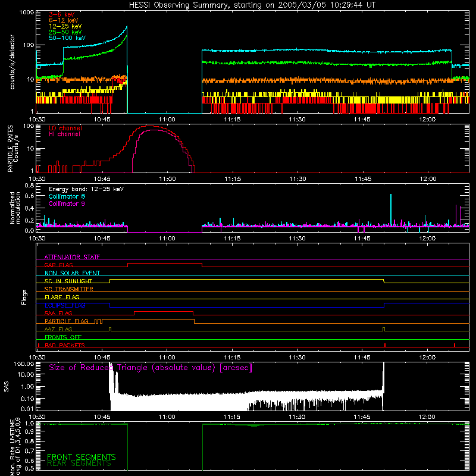This screenshot has width=476, height=476.
Task: Click the raised SAA FLAG segment
Action: pyautogui.click(x=164, y=312)
